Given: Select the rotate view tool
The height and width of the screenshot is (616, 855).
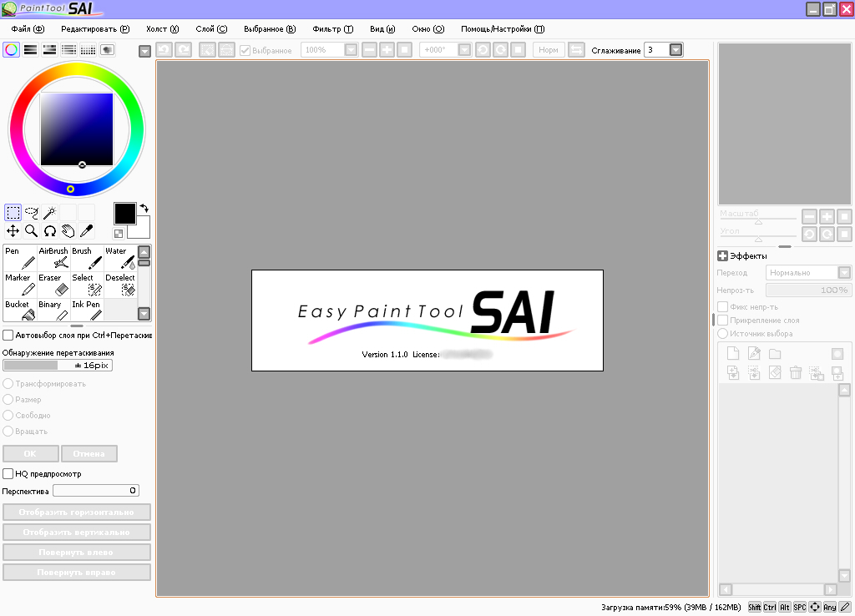Looking at the screenshot, I should (x=49, y=231).
